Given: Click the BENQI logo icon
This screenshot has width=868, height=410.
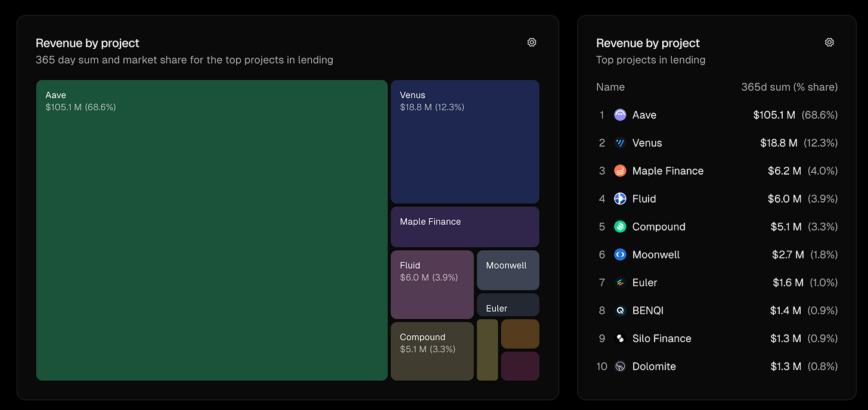Looking at the screenshot, I should pyautogui.click(x=620, y=310).
